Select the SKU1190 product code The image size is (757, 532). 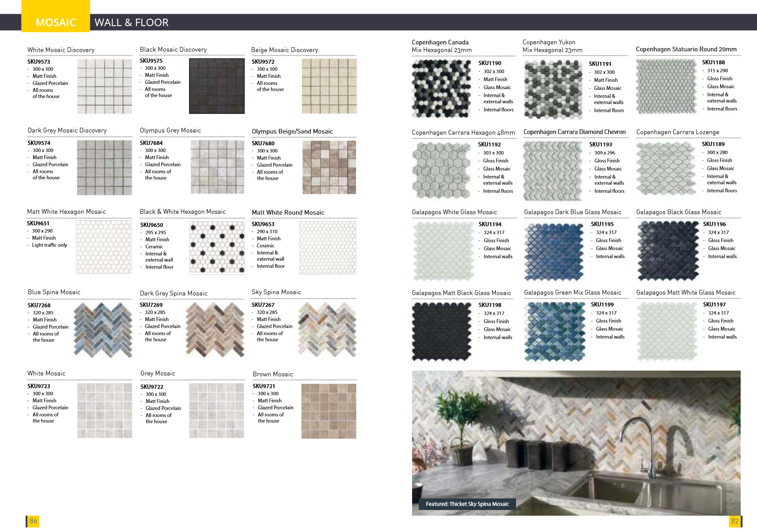pos(489,63)
